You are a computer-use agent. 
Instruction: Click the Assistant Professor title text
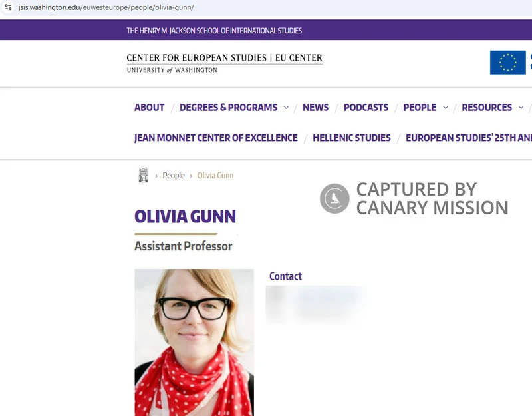(x=184, y=246)
